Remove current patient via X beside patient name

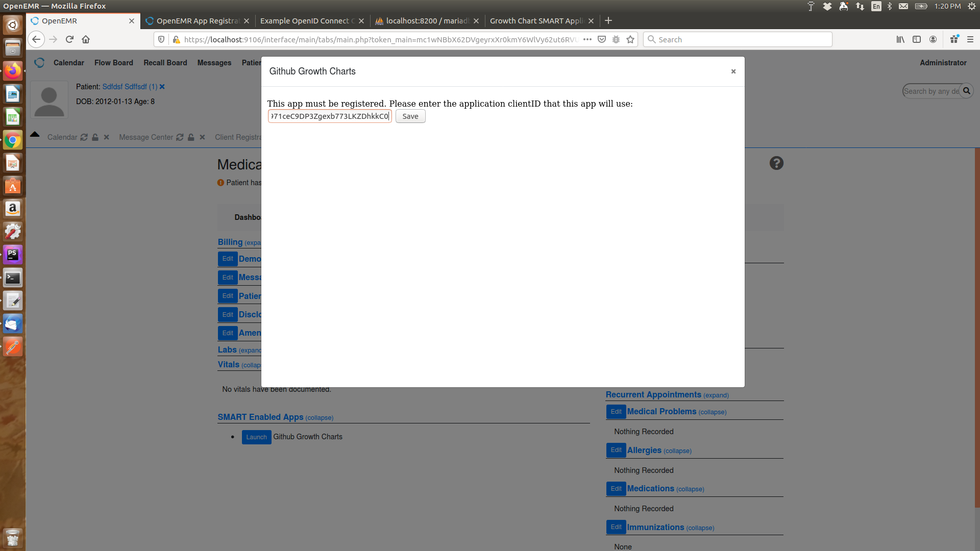tap(162, 87)
